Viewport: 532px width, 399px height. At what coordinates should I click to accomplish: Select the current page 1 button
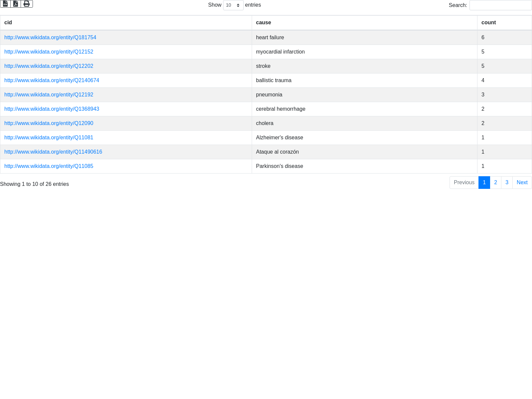[484, 183]
